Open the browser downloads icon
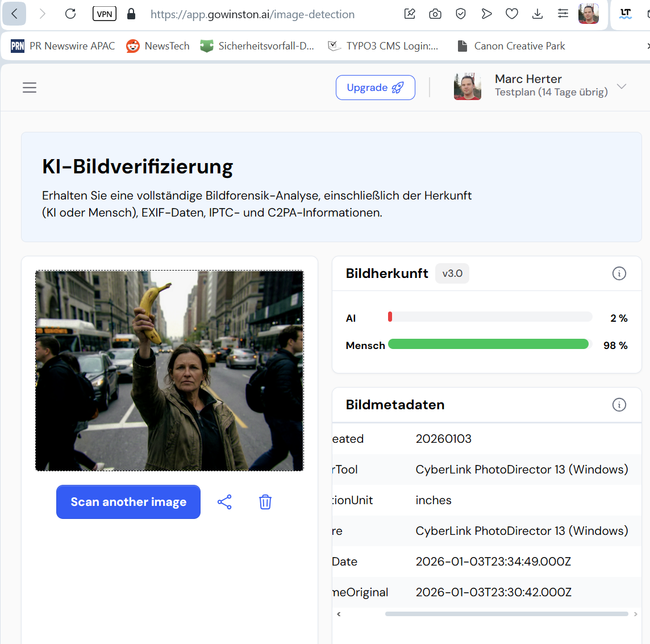Image resolution: width=650 pixels, height=644 pixels. (537, 14)
